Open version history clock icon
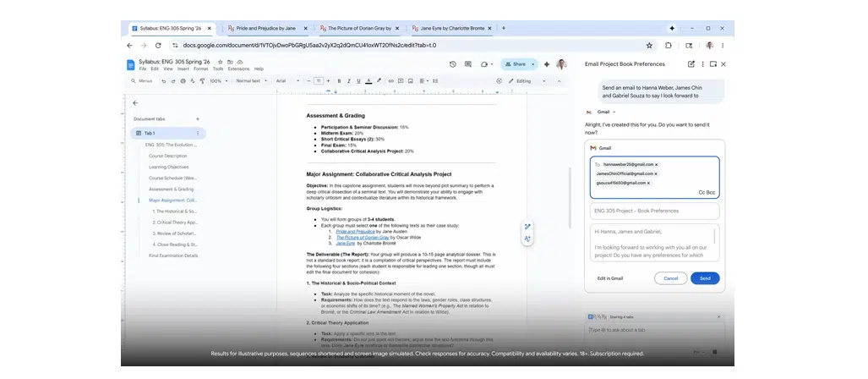 pyautogui.click(x=453, y=64)
